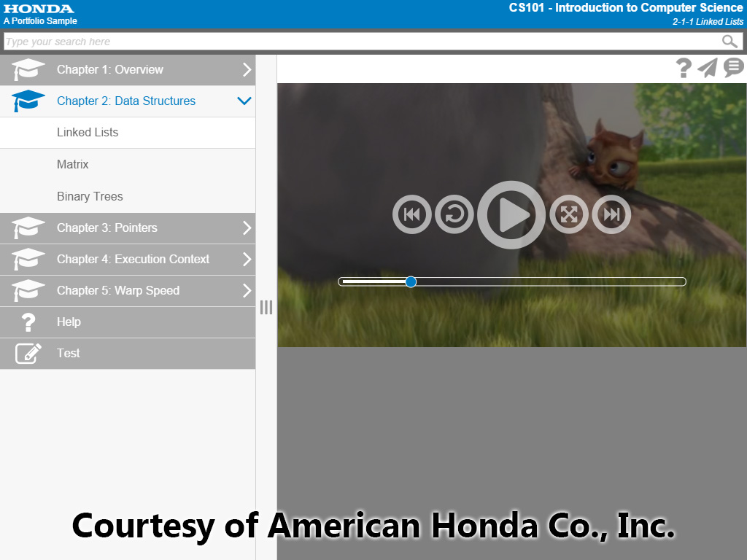Expand Chapter 1: Overview

[x=247, y=70]
